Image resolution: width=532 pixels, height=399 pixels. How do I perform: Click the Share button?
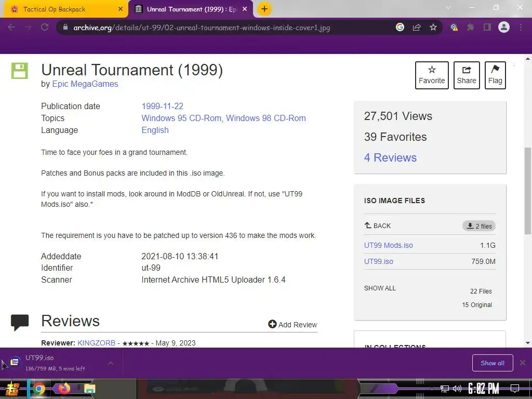[467, 75]
